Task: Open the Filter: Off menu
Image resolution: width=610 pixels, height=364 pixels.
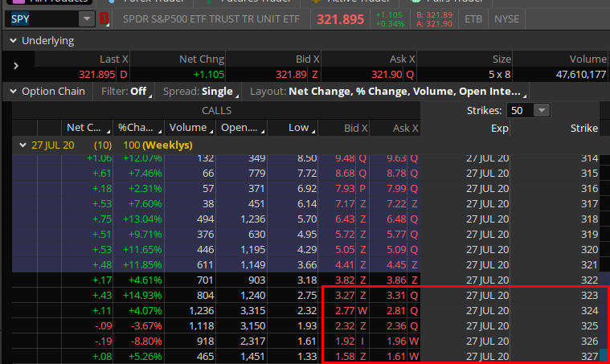Action: 127,91
